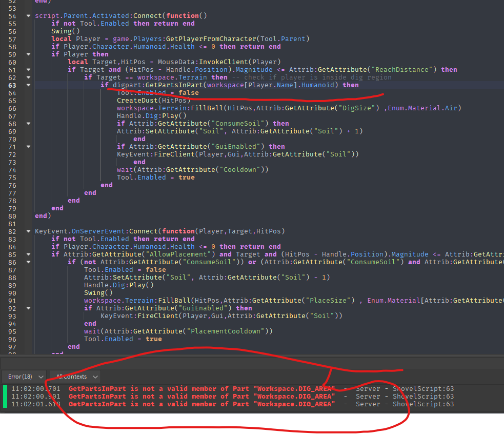Collapse the GuiEnabled block at line 92
Image resolution: width=504 pixels, height=434 pixels.
pos(28,308)
